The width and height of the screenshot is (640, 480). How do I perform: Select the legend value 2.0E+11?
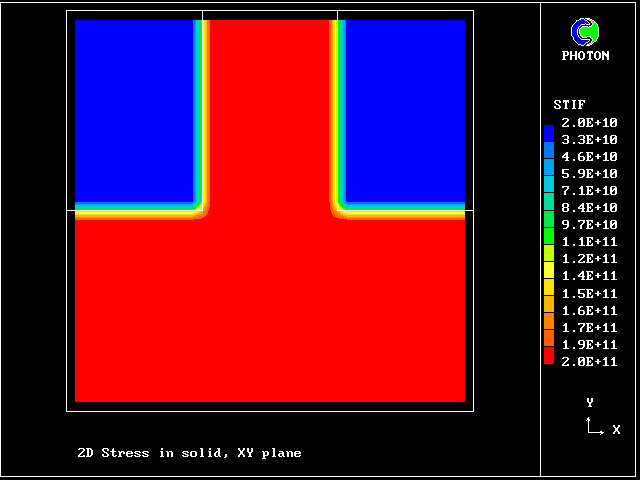click(x=589, y=361)
